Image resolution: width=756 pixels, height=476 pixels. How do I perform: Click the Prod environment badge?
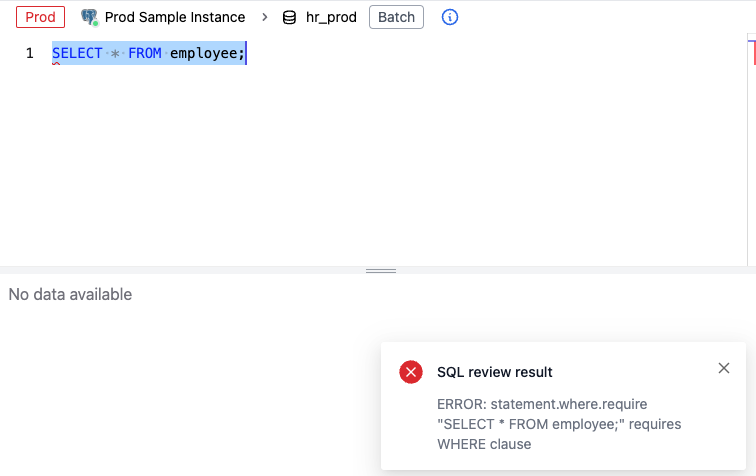[x=41, y=17]
